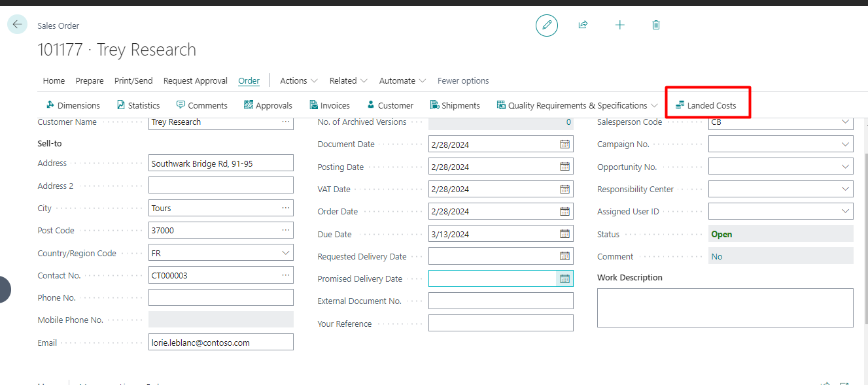868x385 pixels.
Task: Click the trash delete icon
Action: click(x=656, y=25)
